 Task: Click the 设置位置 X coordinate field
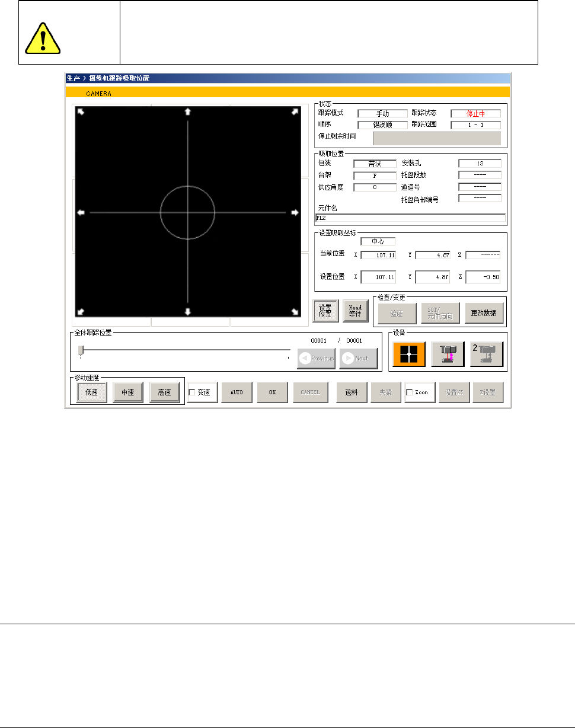(378, 277)
